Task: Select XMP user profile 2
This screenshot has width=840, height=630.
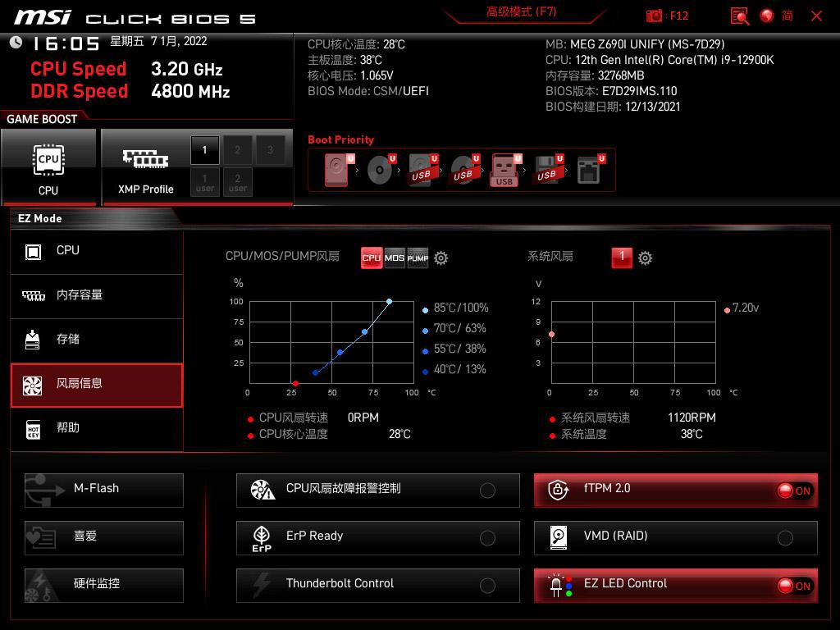Action: pos(237,183)
